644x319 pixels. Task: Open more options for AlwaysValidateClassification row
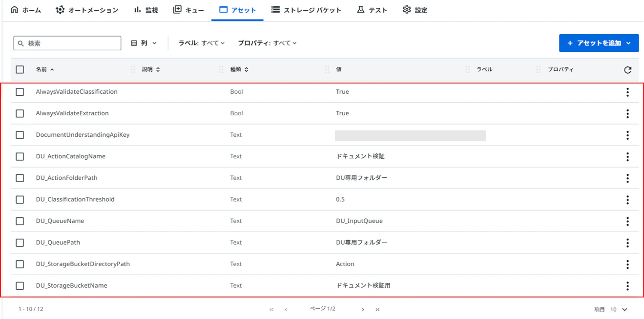pos(627,92)
